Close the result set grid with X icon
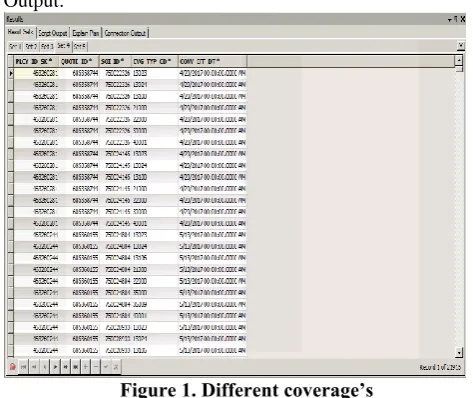The width and height of the screenshot is (473, 398). [x=461, y=46]
